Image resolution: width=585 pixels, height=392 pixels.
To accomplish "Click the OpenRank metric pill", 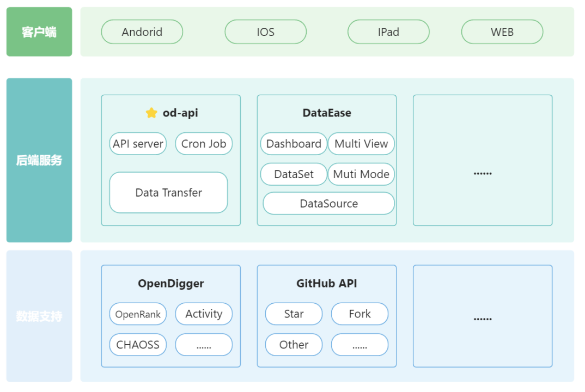I will pyautogui.click(x=138, y=314).
